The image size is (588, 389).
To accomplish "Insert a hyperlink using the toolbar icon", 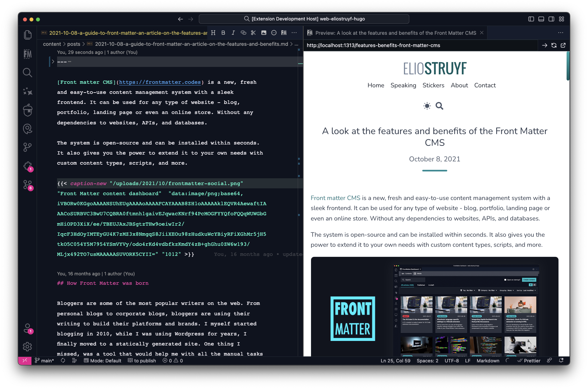I will 243,32.
